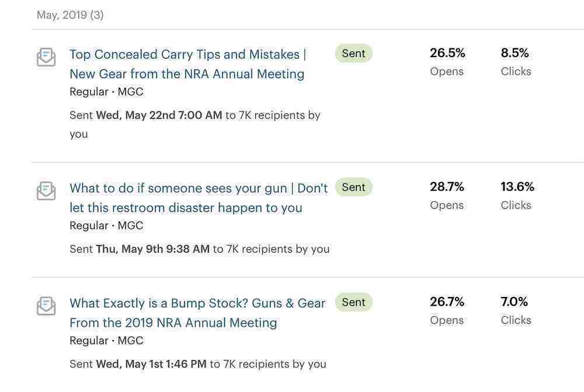Screen dimensions: 584x392
Task: View the 28.7% Opens stat
Action: [447, 195]
